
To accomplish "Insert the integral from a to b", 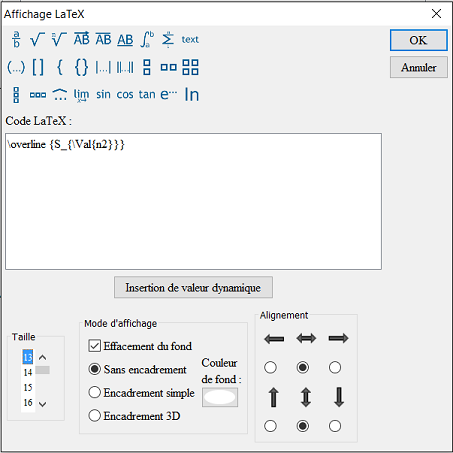I will click(147, 39).
